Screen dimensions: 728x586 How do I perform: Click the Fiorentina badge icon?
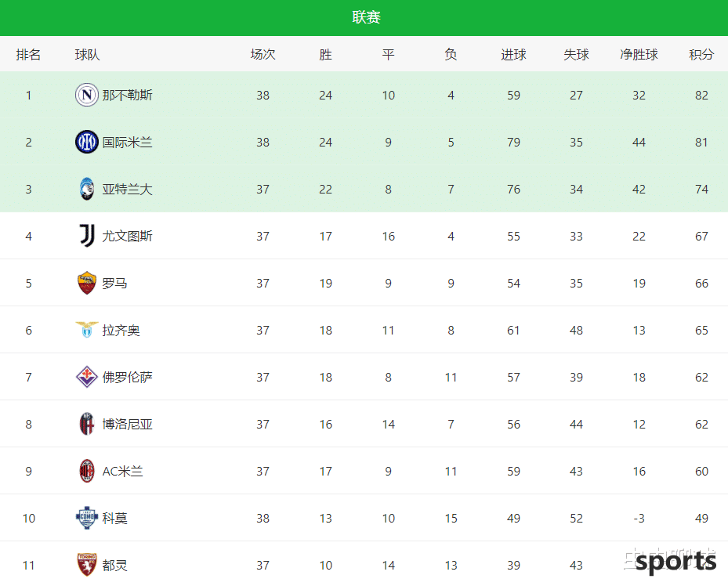(87, 377)
